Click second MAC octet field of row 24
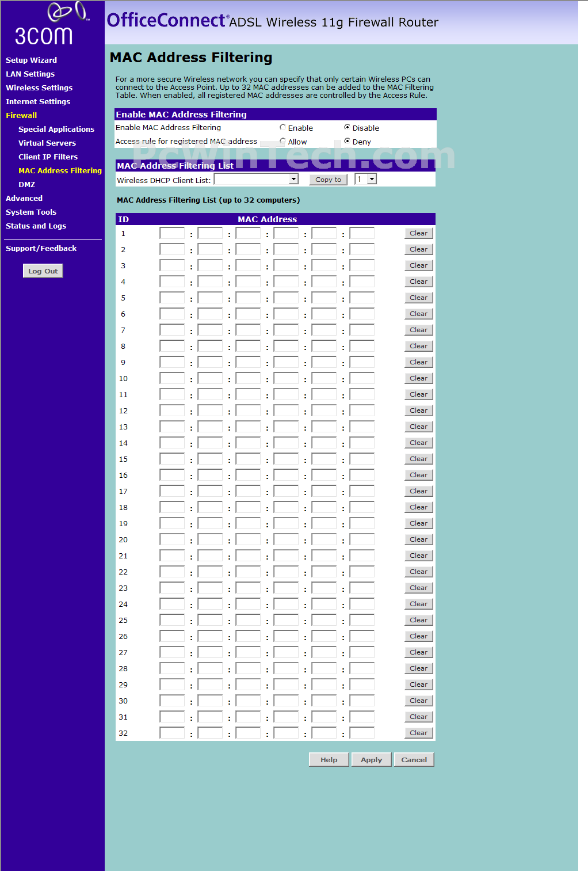The width and height of the screenshot is (588, 871). pyautogui.click(x=210, y=604)
